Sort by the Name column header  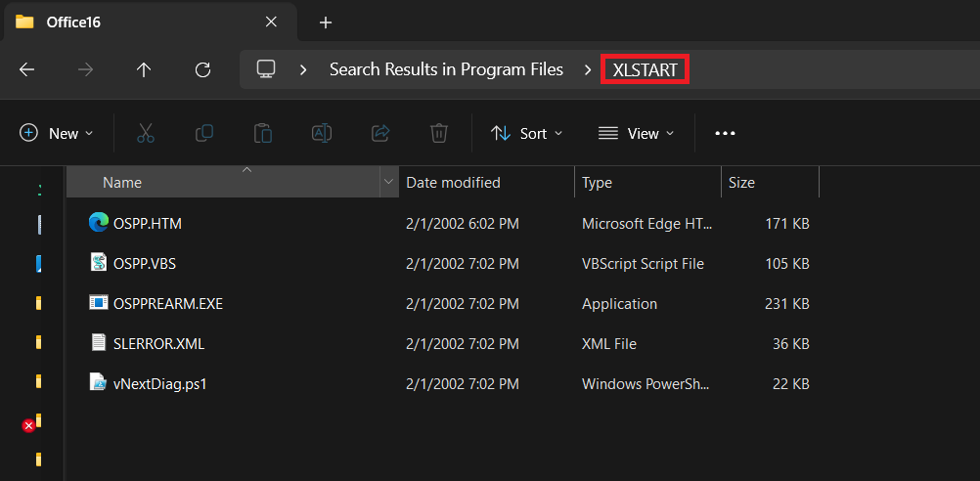[x=224, y=183]
